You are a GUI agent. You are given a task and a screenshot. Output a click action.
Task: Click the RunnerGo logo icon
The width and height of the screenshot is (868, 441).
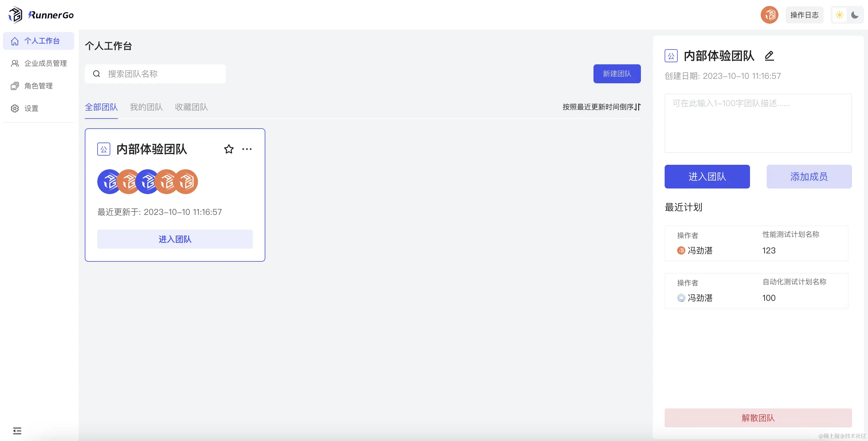point(15,15)
